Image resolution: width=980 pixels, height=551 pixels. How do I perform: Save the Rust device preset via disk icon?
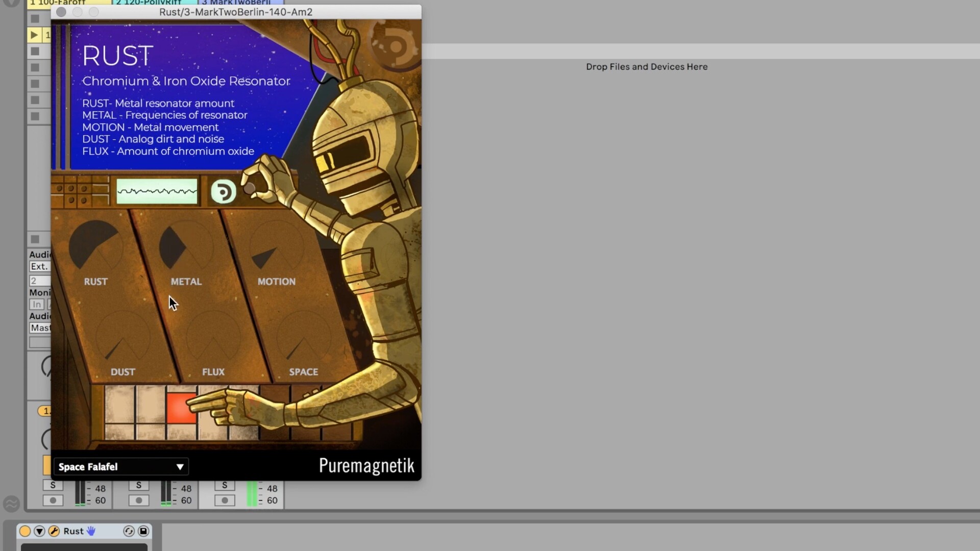[143, 531]
